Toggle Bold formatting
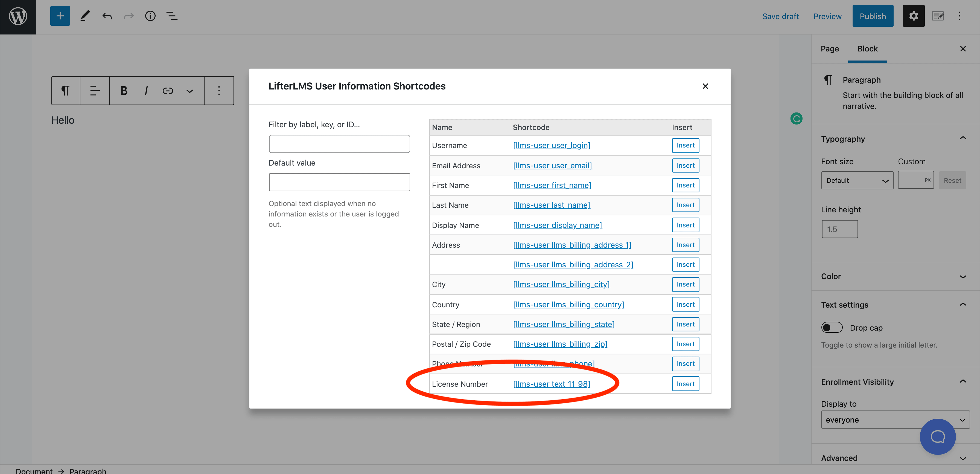 [x=124, y=91]
